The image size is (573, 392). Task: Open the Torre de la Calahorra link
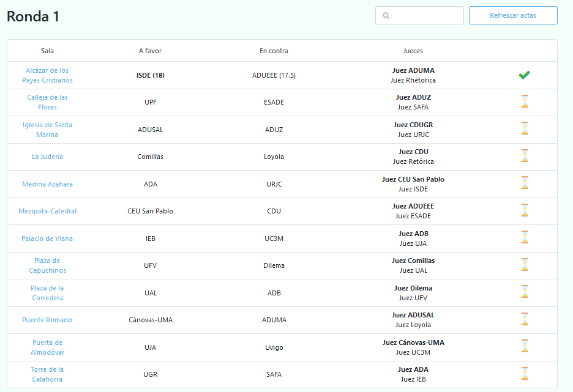47,374
